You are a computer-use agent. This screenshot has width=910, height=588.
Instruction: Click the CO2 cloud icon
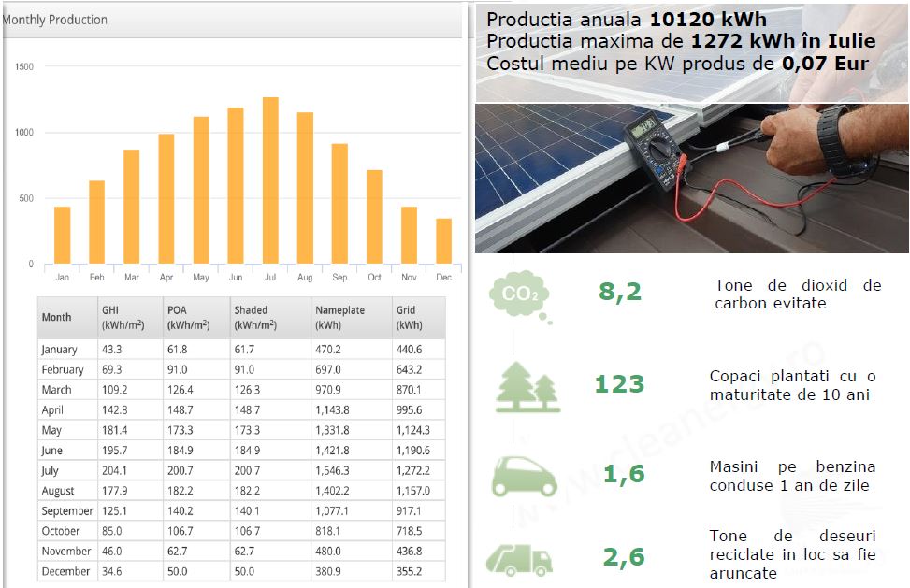(x=520, y=294)
